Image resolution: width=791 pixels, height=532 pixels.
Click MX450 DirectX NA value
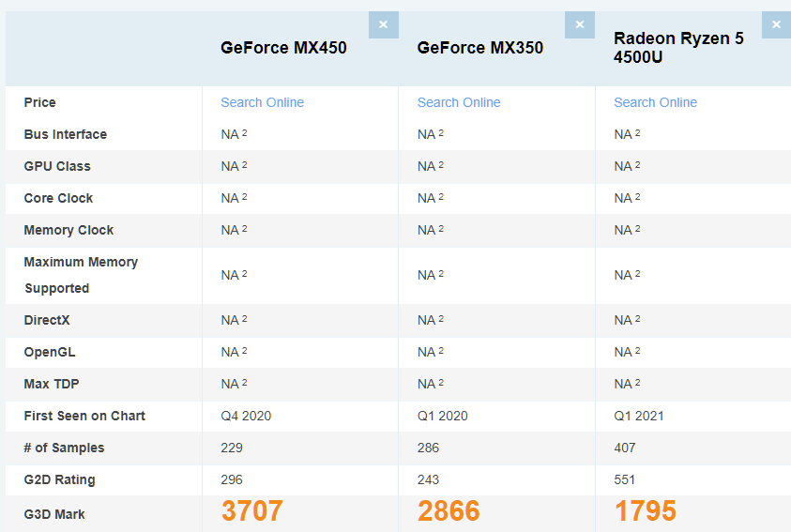(x=234, y=320)
